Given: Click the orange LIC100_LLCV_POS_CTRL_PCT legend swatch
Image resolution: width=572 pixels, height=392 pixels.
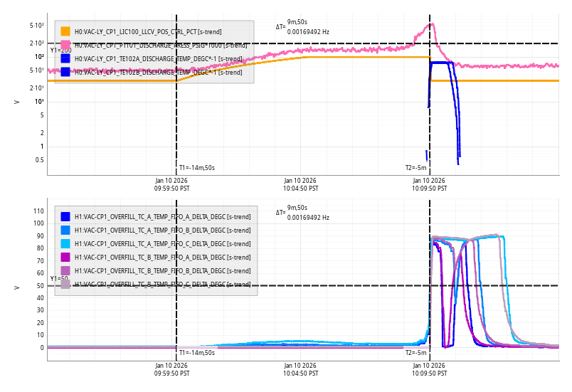Looking at the screenshot, I should point(65,31).
